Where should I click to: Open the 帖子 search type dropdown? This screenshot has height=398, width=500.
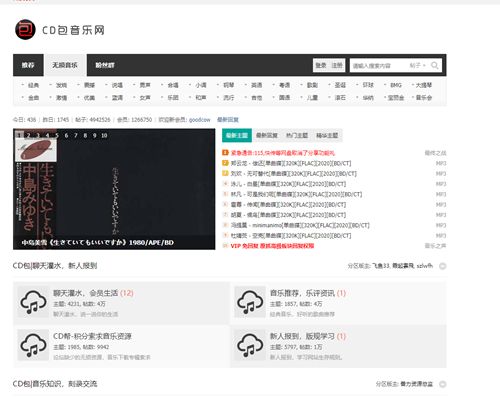[417, 65]
